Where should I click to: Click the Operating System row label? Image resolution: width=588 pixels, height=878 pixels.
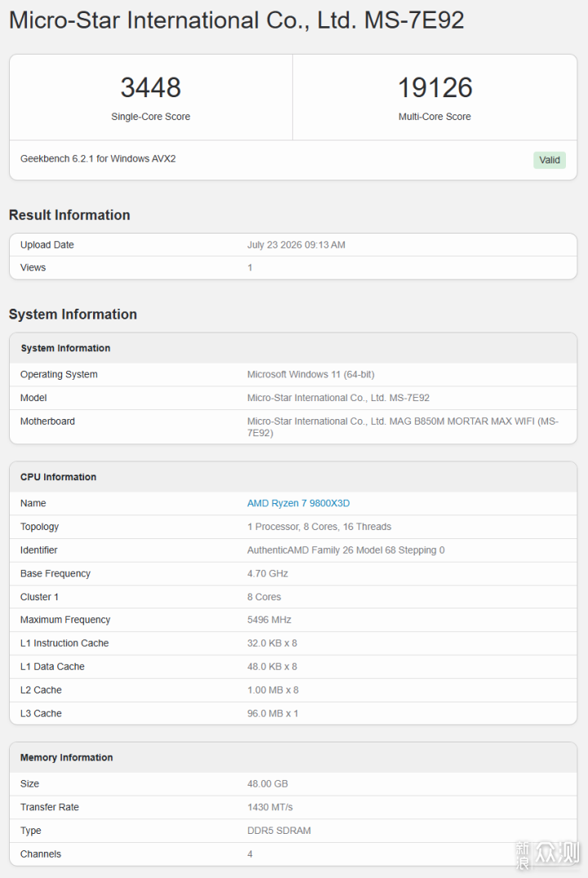pos(59,374)
